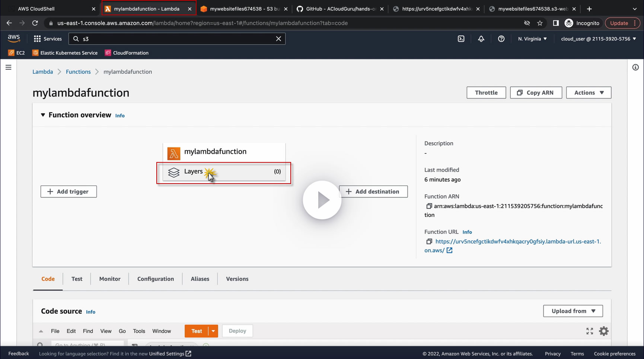Open the editor Window menu
This screenshot has width=644, height=359.
162,331
